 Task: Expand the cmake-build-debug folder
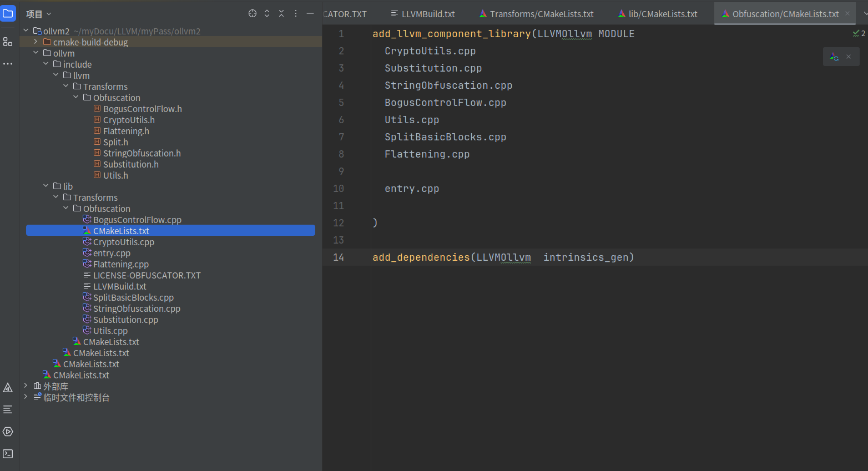36,42
